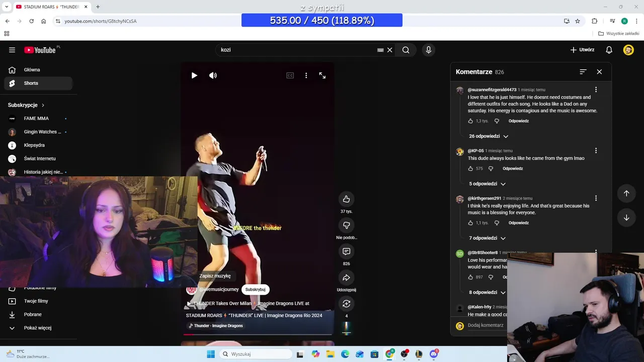Select Shorts in the sidebar
This screenshot has height=362, width=644.
(38, 83)
